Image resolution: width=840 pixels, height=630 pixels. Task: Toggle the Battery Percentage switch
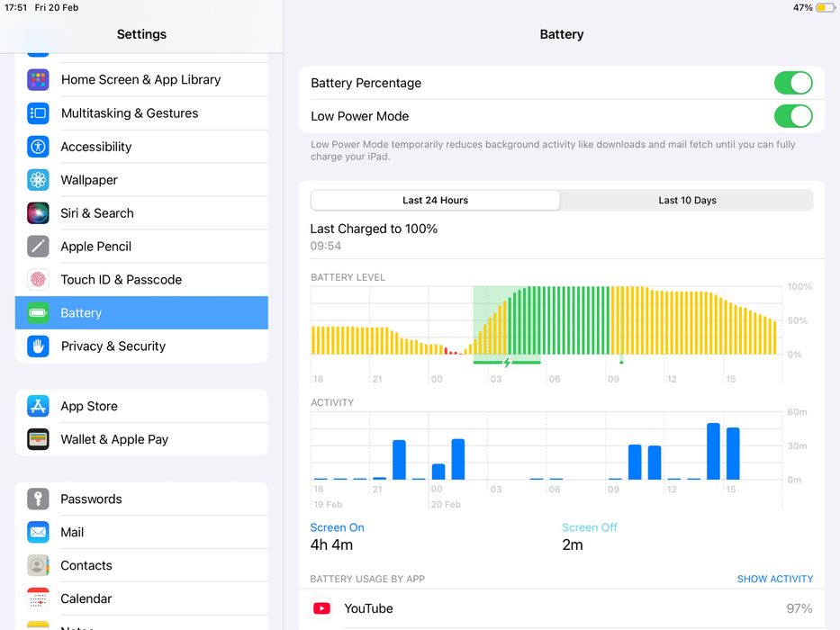793,83
